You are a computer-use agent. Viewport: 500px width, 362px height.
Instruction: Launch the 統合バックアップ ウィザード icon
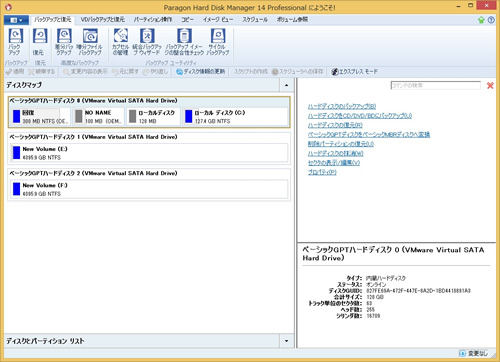tap(147, 42)
